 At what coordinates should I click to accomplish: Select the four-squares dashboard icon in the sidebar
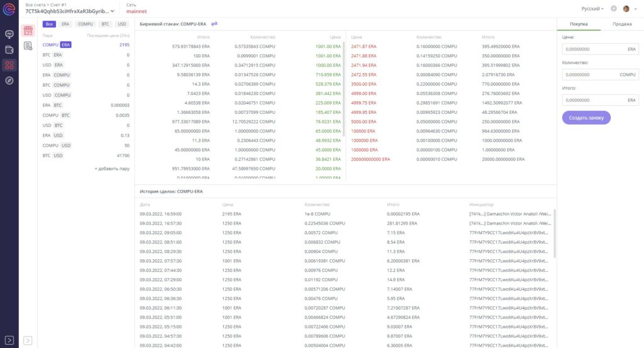(x=9, y=65)
